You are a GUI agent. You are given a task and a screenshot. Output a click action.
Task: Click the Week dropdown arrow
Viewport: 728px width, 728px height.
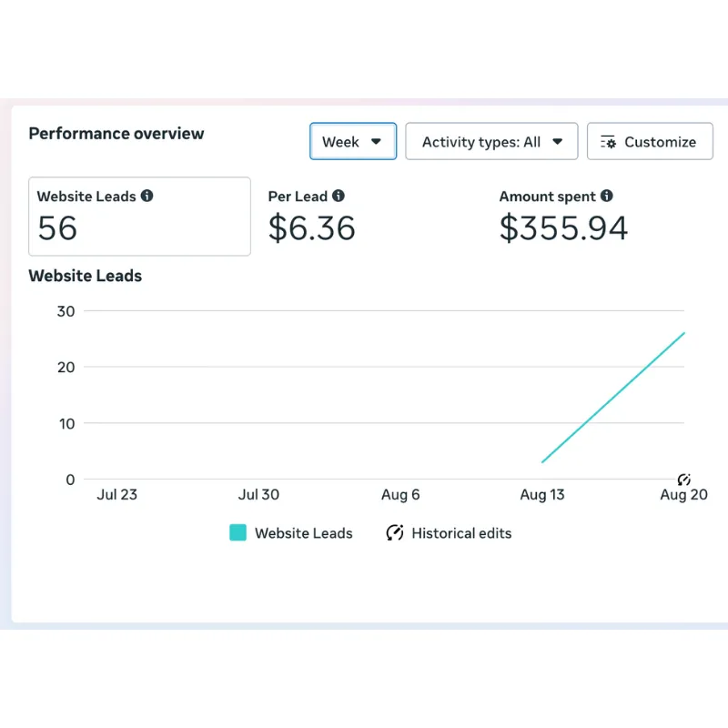(376, 142)
